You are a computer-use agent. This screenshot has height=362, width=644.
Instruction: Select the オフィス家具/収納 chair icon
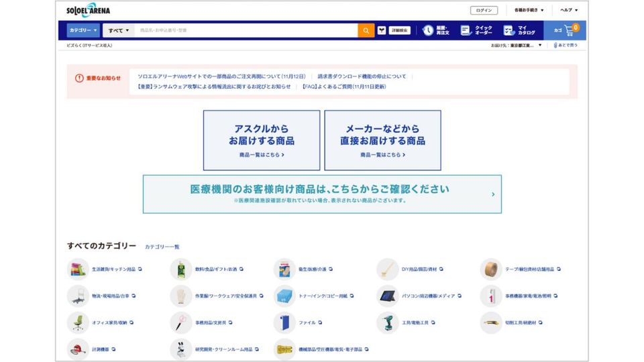78,322
